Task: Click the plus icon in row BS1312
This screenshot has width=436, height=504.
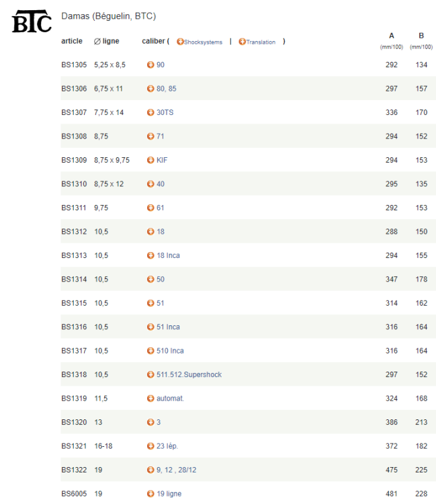Action: (x=150, y=231)
